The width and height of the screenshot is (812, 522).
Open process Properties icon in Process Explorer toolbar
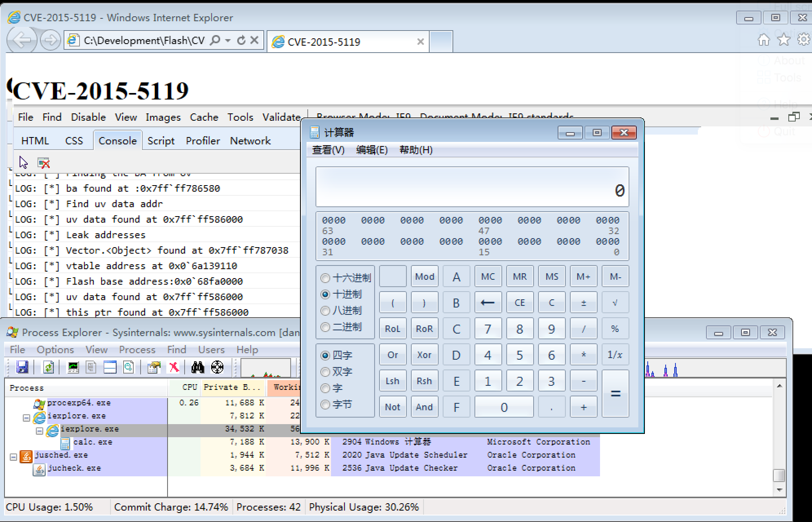click(154, 367)
